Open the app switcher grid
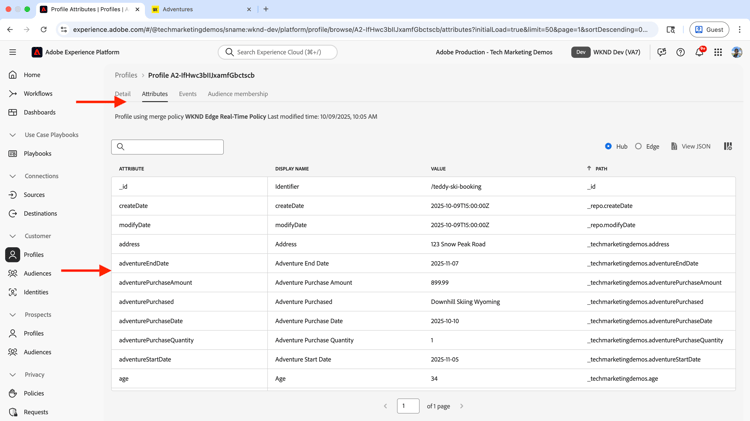 [x=718, y=52]
